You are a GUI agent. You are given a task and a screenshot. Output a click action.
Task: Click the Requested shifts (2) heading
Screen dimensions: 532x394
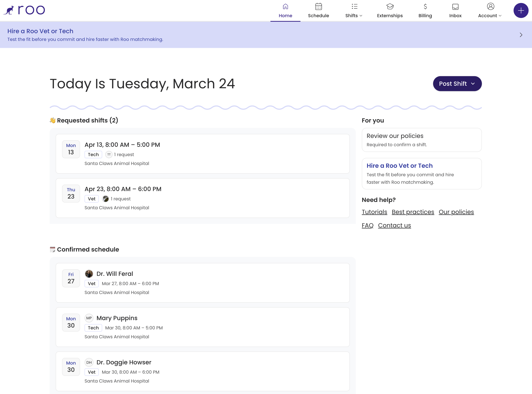point(87,121)
